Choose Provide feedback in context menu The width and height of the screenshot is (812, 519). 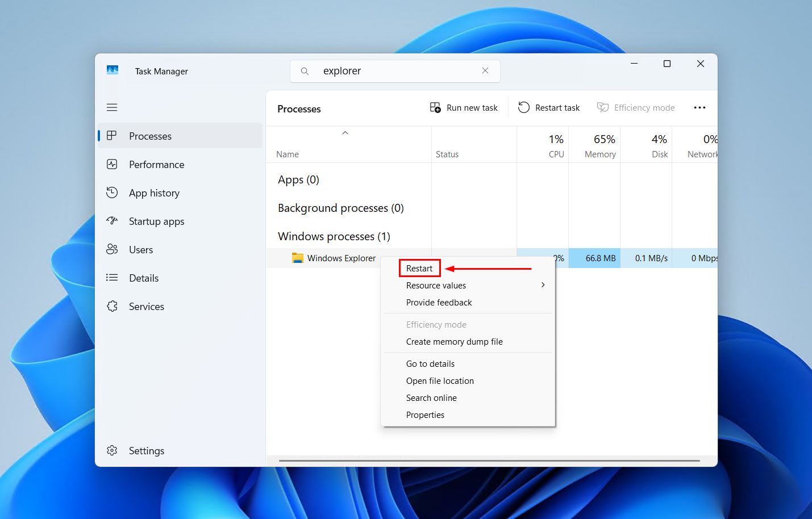439,302
